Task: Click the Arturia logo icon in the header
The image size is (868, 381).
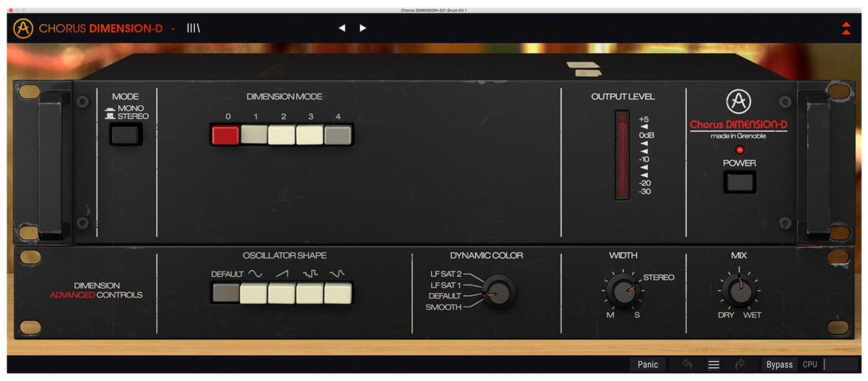Action: (x=23, y=28)
